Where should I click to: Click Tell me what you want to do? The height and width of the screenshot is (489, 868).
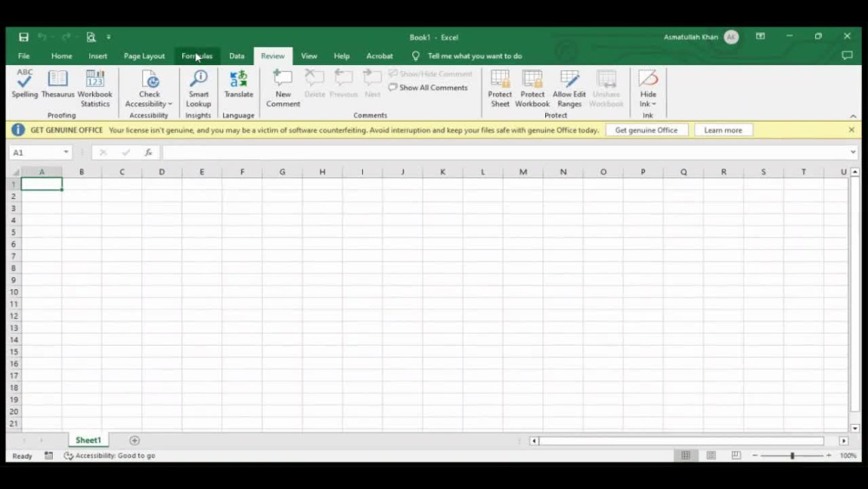point(475,56)
